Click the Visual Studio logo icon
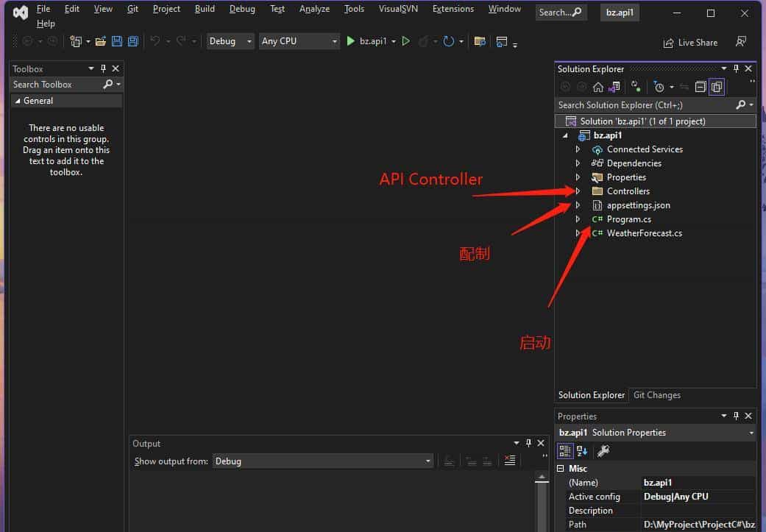 pyautogui.click(x=21, y=13)
